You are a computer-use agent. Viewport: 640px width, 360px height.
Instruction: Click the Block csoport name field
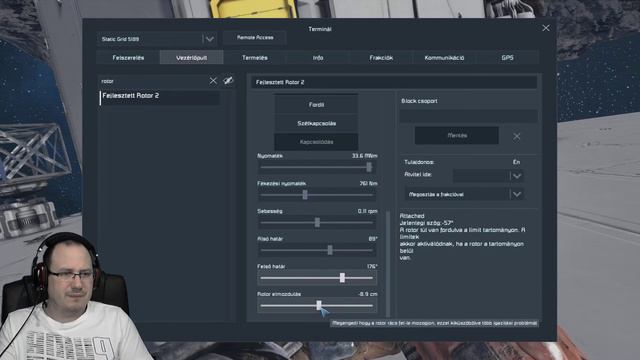[x=468, y=116]
